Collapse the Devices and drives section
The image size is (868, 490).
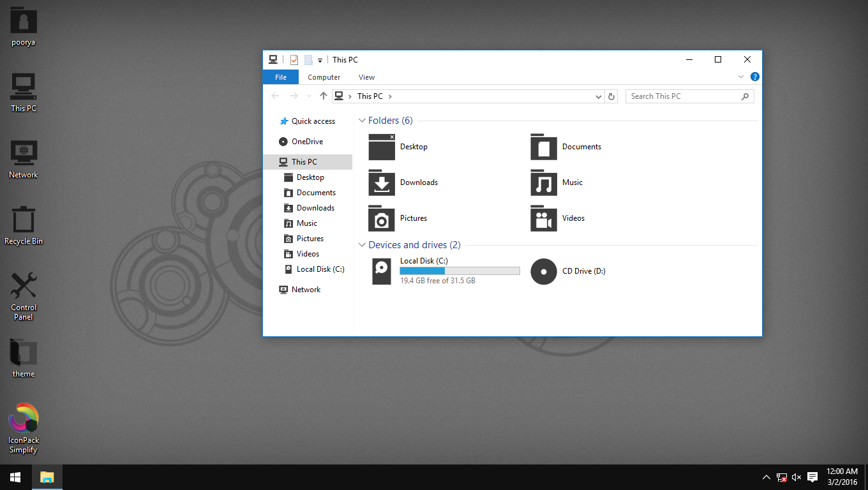362,244
